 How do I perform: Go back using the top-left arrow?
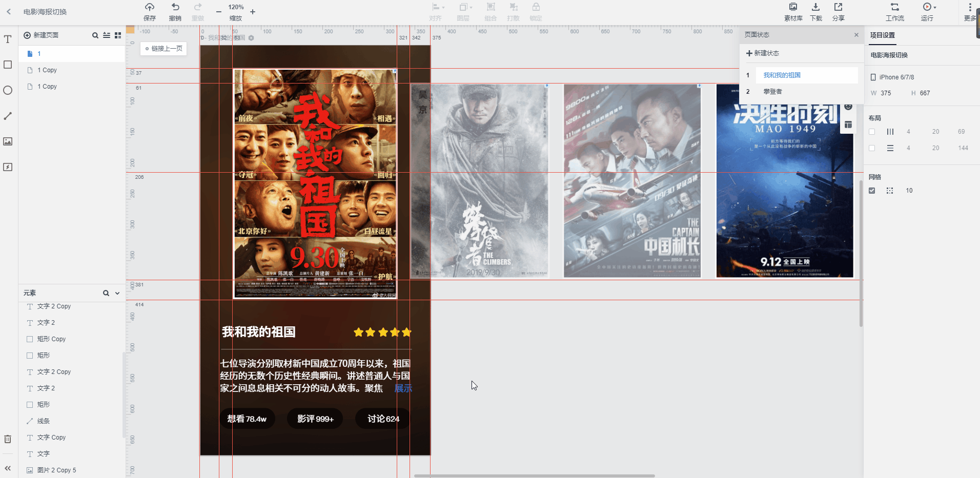9,11
